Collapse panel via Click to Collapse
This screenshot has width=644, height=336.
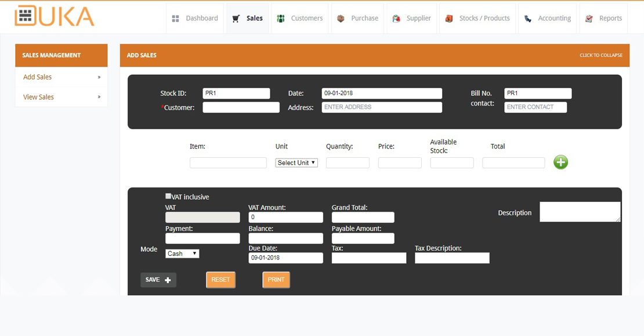pos(601,55)
